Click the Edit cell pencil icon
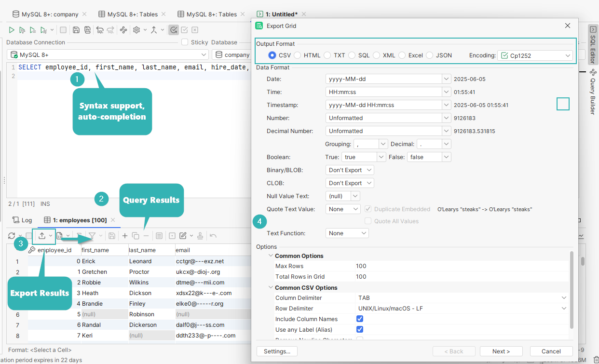Screen dimensions: 599x364 (x=183, y=236)
